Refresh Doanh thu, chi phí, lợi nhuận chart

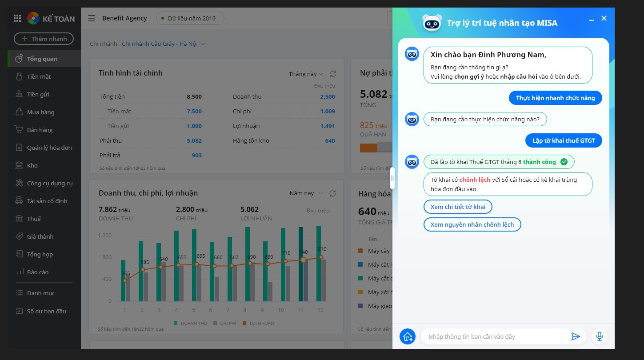tap(332, 193)
